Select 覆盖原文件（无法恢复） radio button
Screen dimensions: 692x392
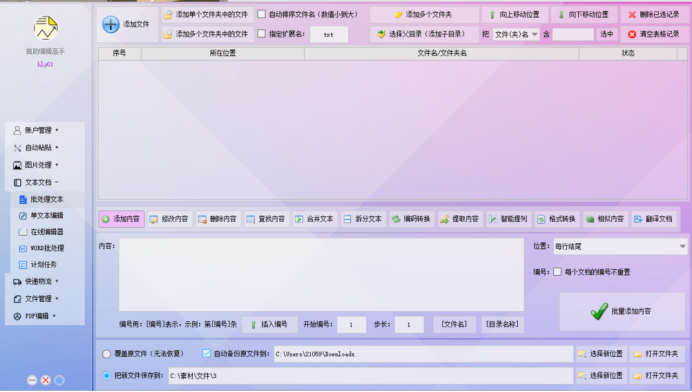coord(106,354)
